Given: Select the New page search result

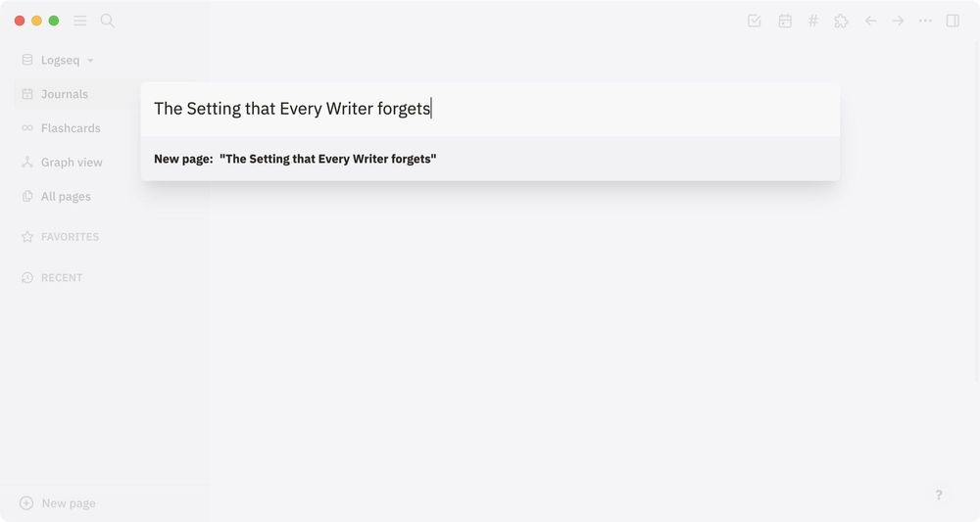Looking at the screenshot, I should pyautogui.click(x=490, y=160).
